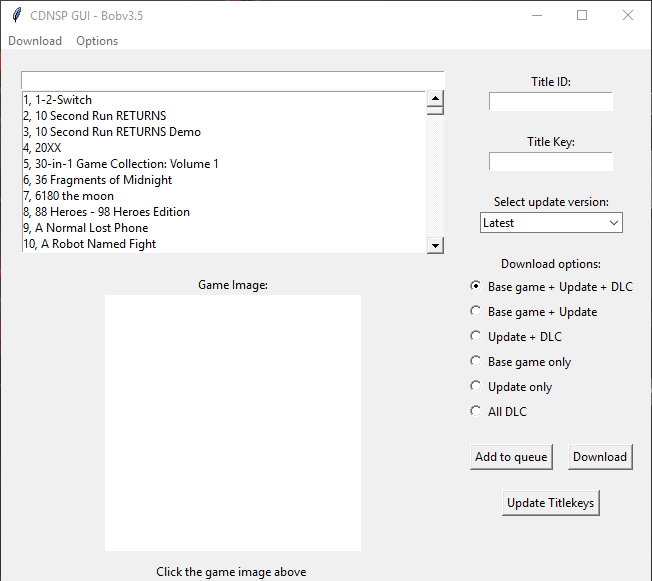Click the blank game image area

(x=233, y=423)
